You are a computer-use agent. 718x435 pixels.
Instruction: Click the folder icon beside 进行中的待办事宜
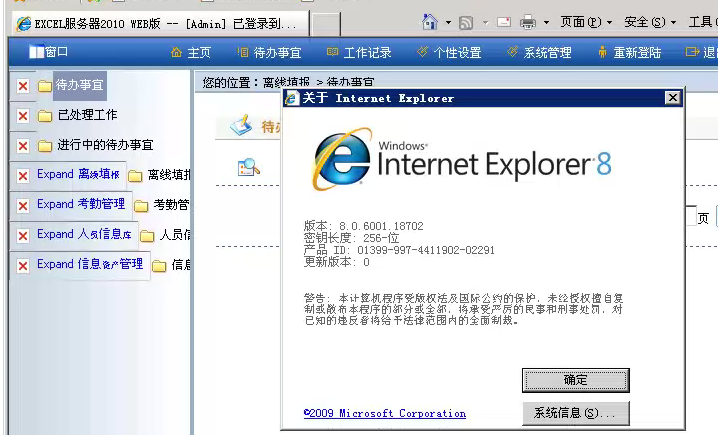45,146
